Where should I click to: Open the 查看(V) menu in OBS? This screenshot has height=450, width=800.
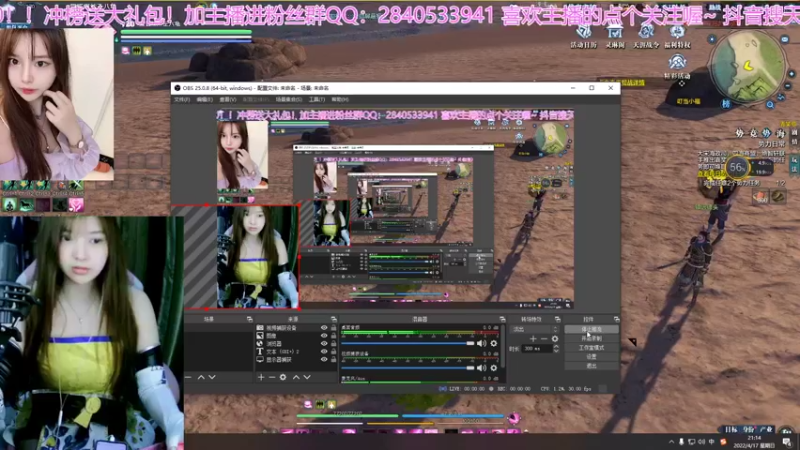click(228, 99)
